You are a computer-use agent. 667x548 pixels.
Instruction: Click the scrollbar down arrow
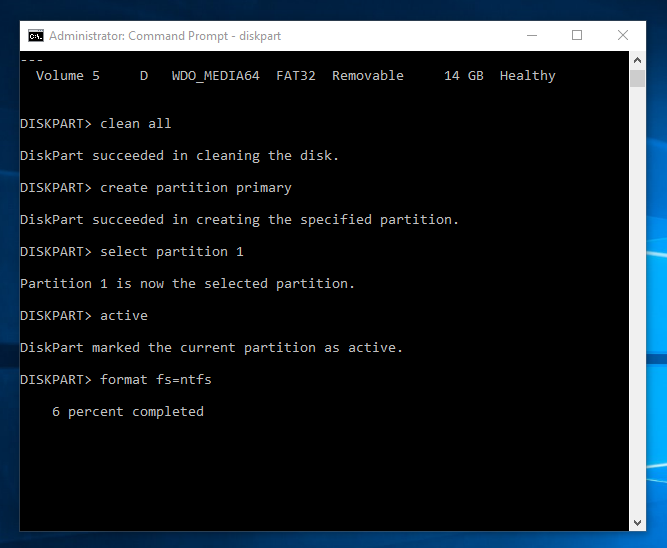click(637, 522)
